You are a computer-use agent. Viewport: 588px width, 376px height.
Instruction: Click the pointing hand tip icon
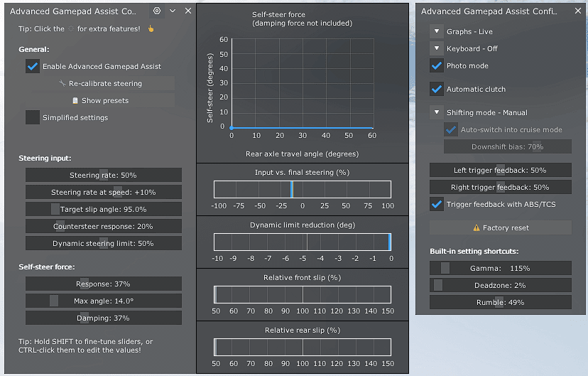point(151,29)
